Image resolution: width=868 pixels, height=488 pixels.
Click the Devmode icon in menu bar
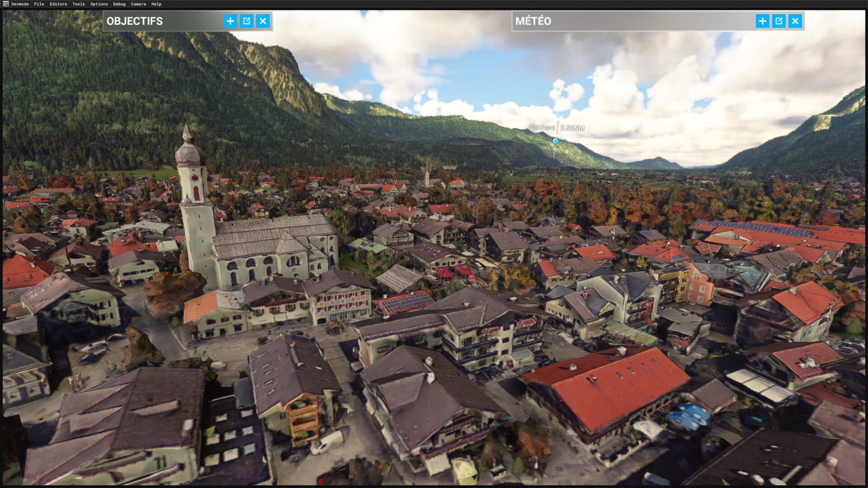click(x=5, y=4)
